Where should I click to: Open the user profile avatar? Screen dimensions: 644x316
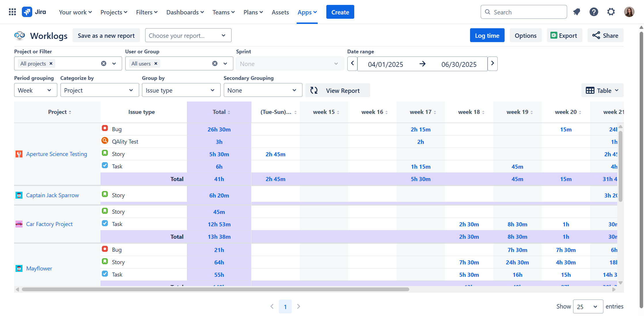tap(629, 12)
